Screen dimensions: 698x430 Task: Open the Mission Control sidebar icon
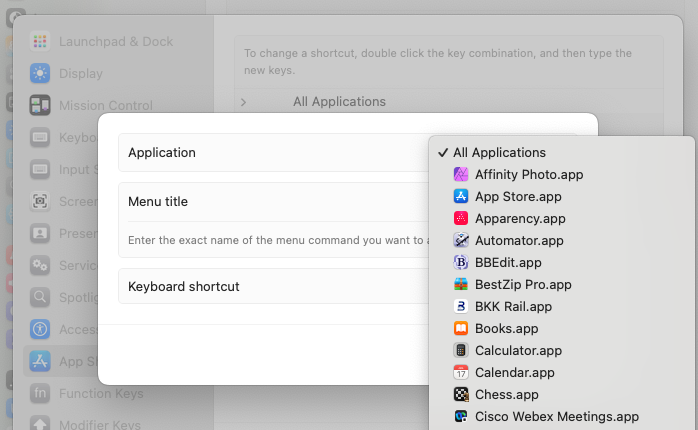[40, 105]
